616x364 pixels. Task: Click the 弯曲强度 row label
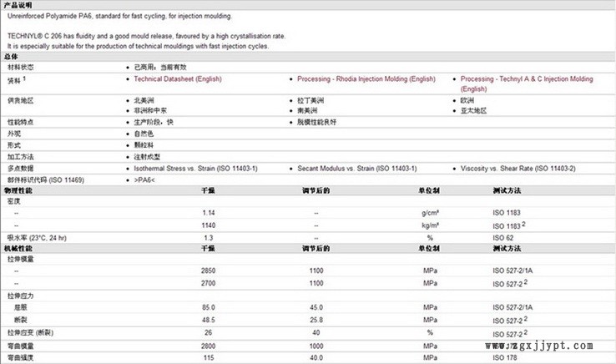coord(20,357)
